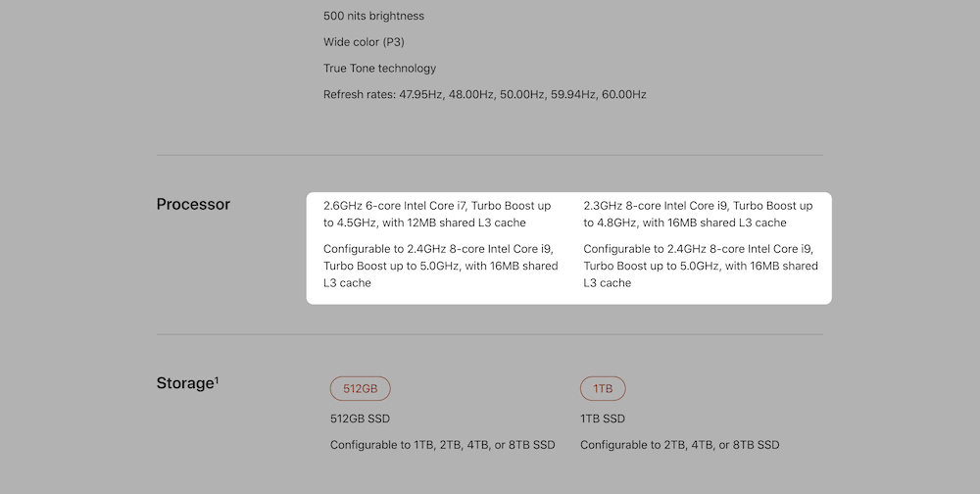The height and width of the screenshot is (494, 980).
Task: Click left column Configurable to 2.4GHz paragraph
Action: (440, 266)
